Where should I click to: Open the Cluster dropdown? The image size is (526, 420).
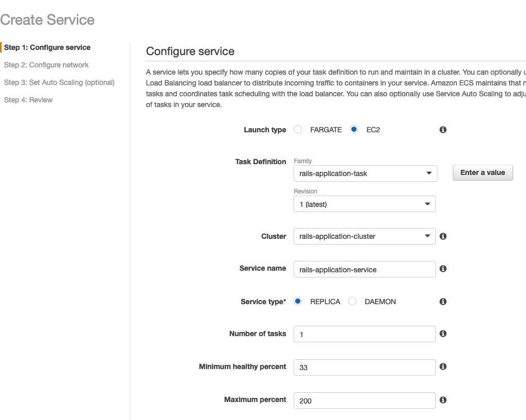(365, 236)
